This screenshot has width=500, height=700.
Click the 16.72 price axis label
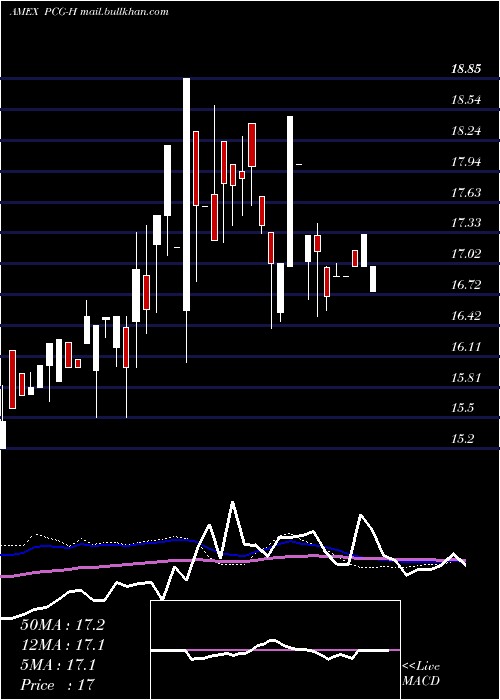(x=467, y=285)
